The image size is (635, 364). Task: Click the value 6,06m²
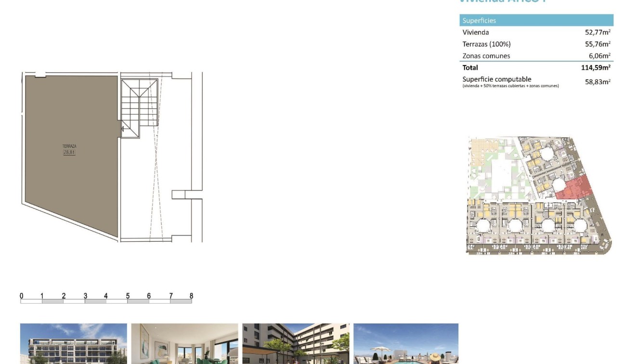tap(600, 56)
